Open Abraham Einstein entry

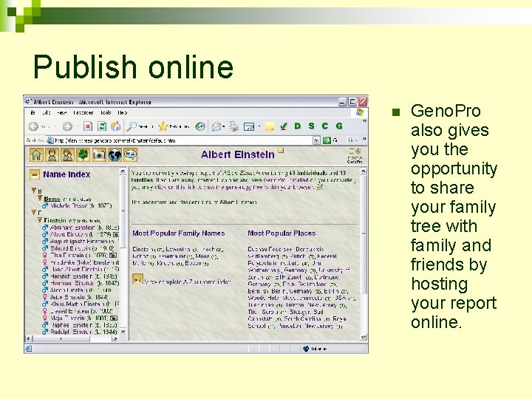[84, 228]
